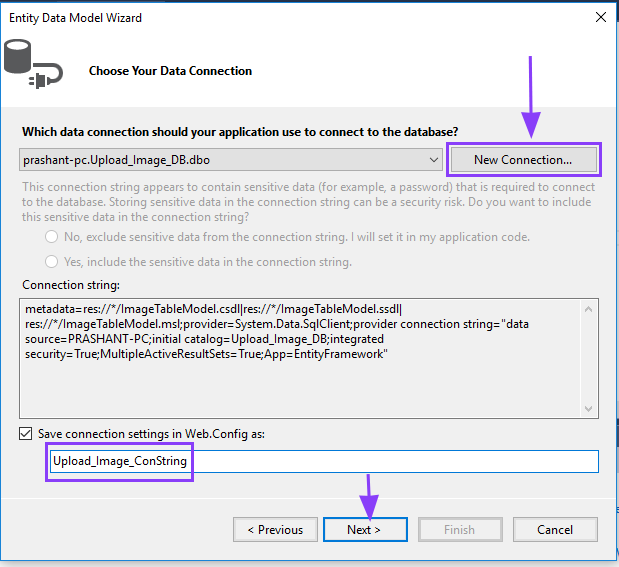Click the Finish button
The height and width of the screenshot is (567, 619).
pos(459,530)
